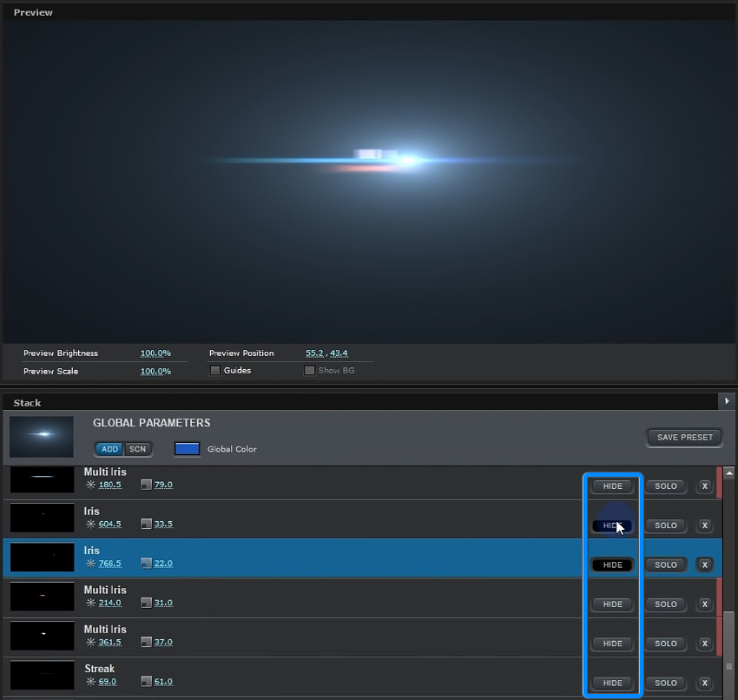
Task: Click the brightness icon beside value 768.5
Action: [90, 564]
